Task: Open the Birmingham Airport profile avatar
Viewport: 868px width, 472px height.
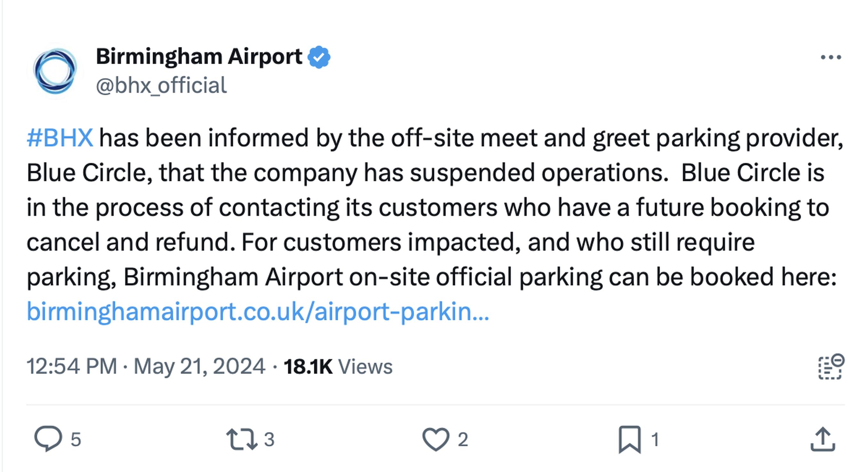Action: click(56, 71)
